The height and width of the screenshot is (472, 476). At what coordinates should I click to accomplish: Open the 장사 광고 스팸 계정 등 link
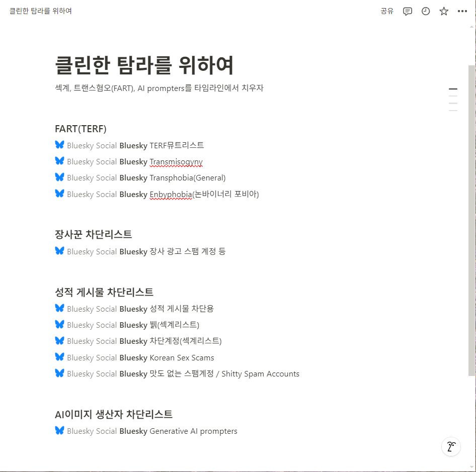coord(140,251)
